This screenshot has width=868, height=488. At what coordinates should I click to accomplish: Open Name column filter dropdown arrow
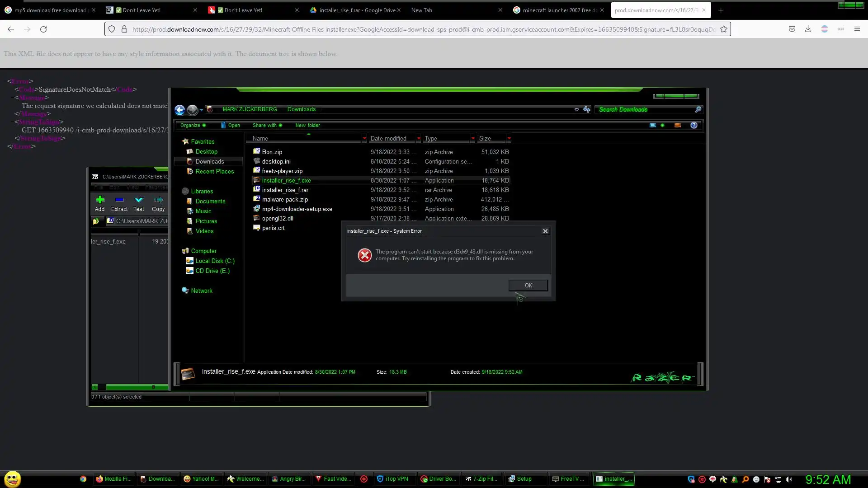point(364,139)
